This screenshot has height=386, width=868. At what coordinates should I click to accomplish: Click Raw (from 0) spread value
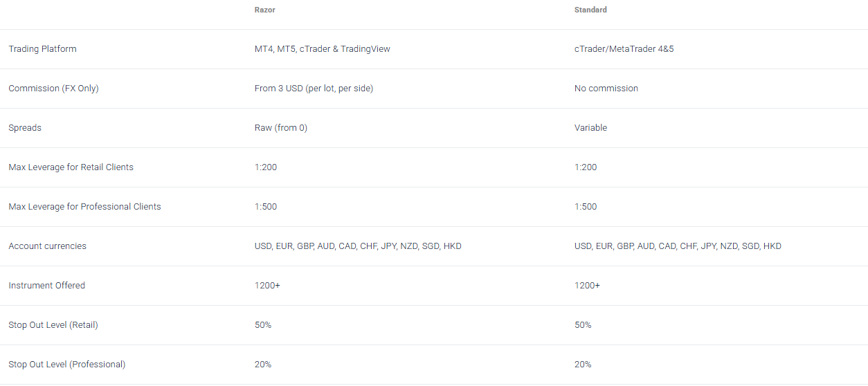tap(281, 128)
